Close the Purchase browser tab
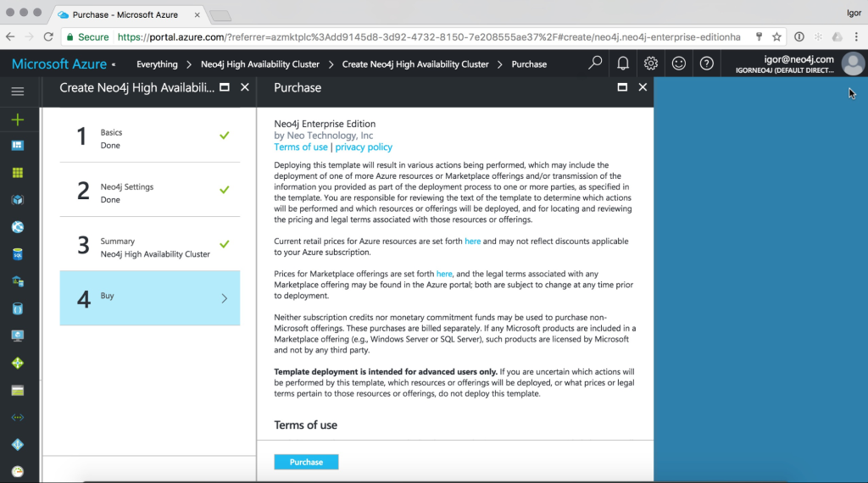 click(197, 15)
